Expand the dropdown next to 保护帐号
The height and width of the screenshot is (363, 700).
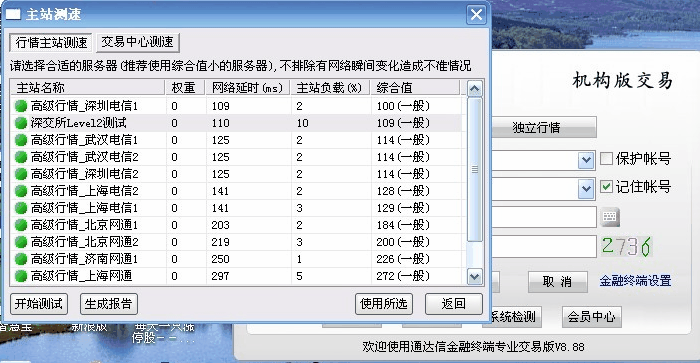pos(586,160)
